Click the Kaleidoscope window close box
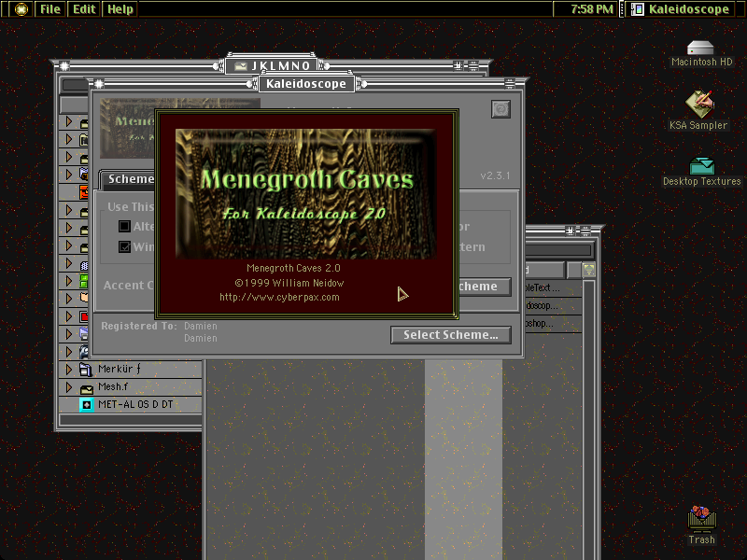 pos(99,84)
